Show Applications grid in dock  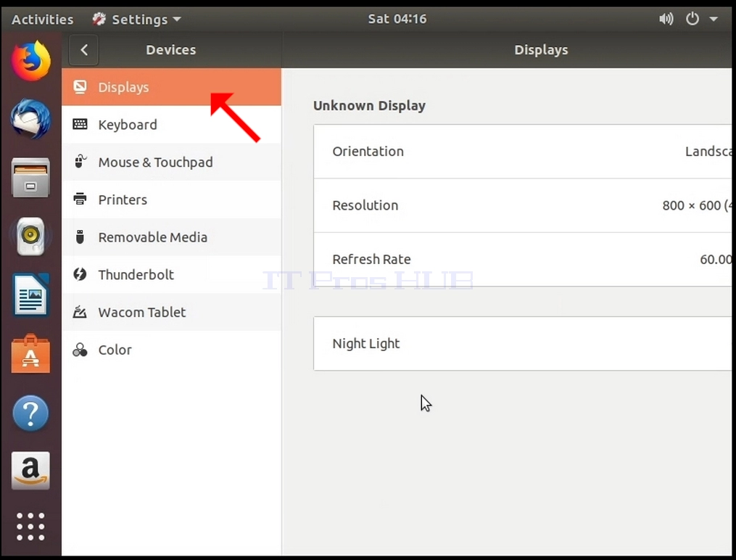point(30,527)
